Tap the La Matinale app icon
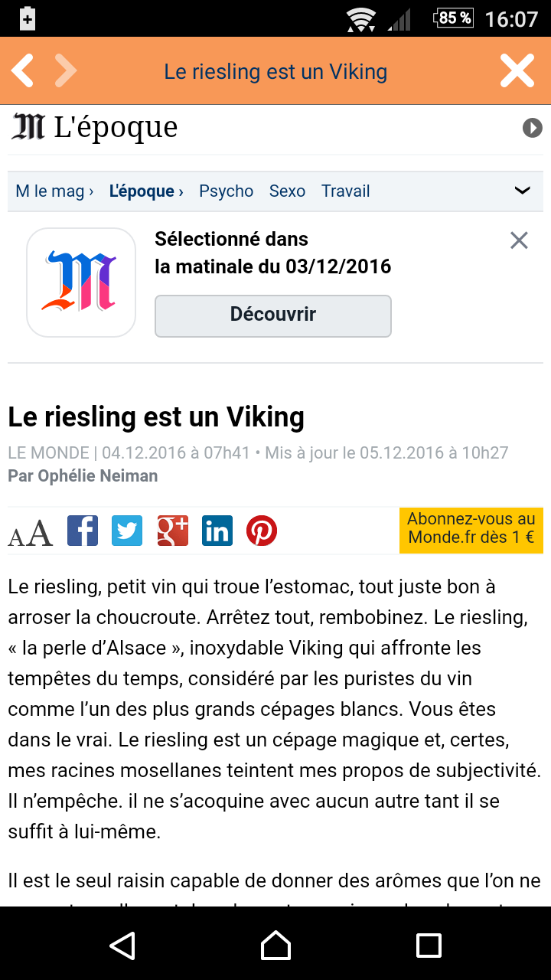The width and height of the screenshot is (551, 980). point(81,283)
